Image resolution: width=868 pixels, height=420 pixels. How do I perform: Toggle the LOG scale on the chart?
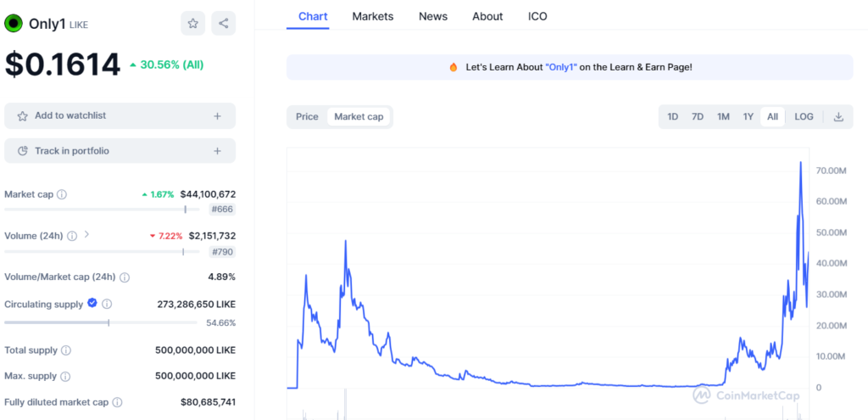804,117
